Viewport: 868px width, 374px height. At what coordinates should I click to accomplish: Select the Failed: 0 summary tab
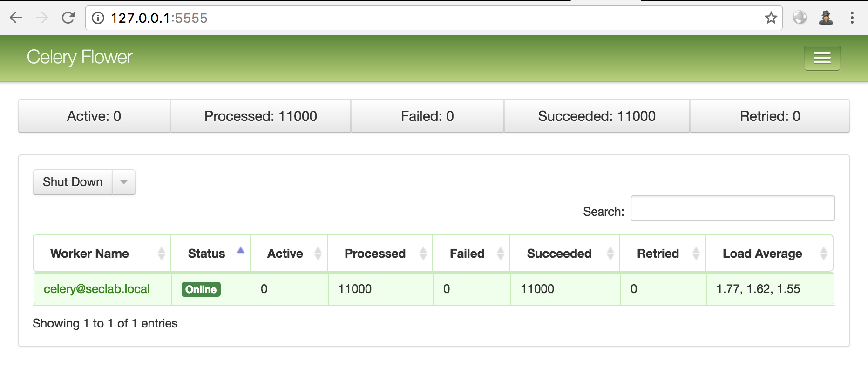[427, 116]
